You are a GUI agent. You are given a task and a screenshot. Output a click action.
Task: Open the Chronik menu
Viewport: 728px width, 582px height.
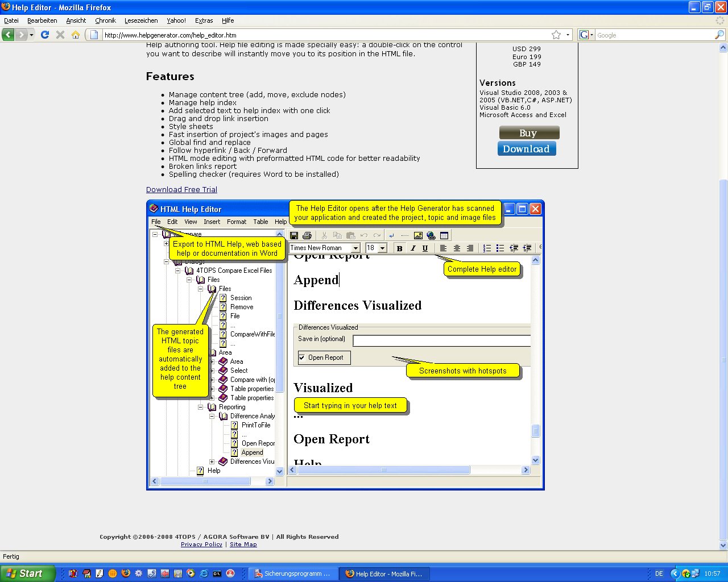click(105, 20)
